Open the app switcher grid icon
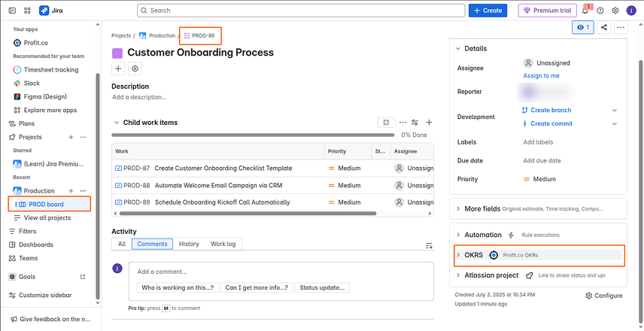The image size is (644, 331). click(x=28, y=11)
